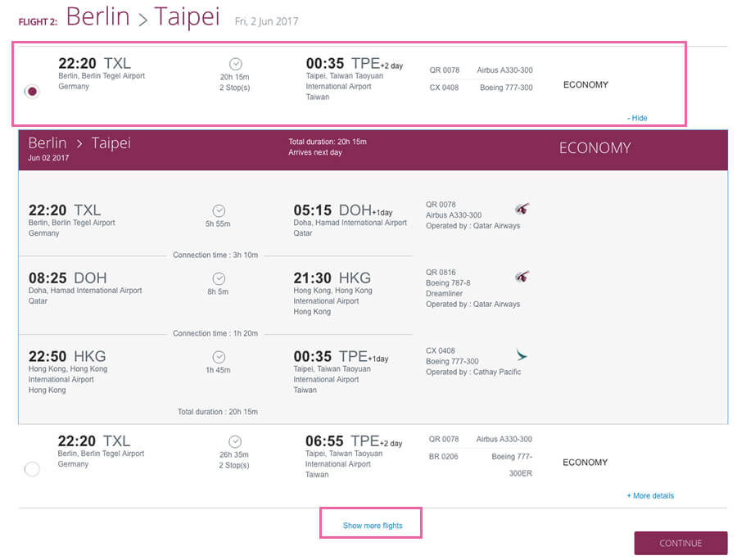Click the ECONOMY heading in maroon banner
The height and width of the screenshot is (560, 737).
[x=595, y=148]
